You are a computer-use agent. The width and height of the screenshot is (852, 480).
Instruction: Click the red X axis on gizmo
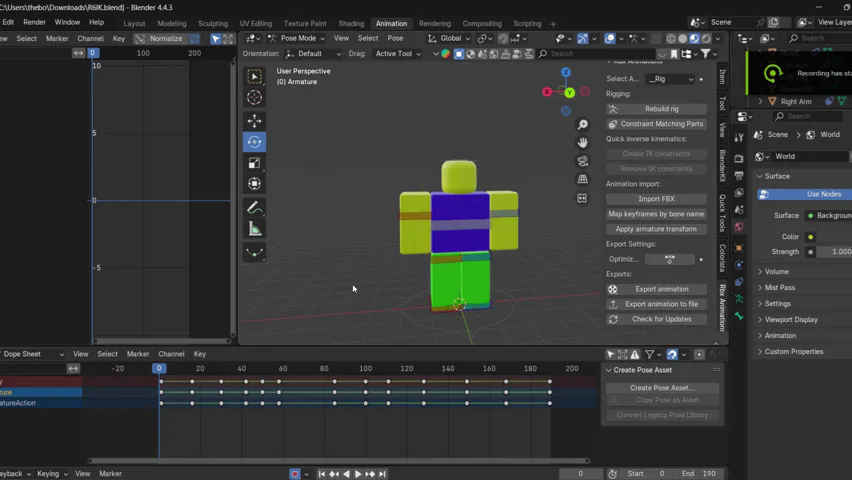pyautogui.click(x=547, y=92)
